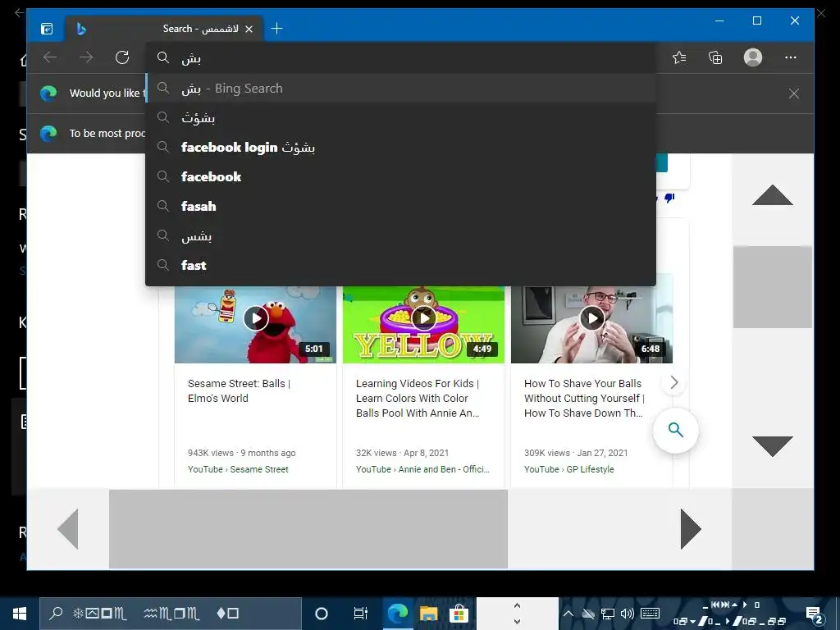
Task: Click the floating search magnifier button
Action: point(676,430)
